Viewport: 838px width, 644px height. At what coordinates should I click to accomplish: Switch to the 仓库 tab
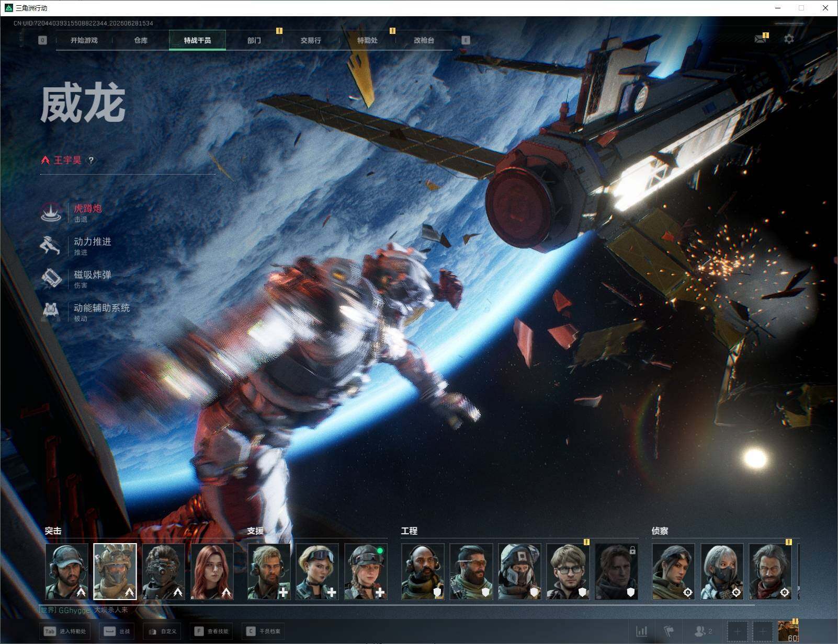[141, 40]
